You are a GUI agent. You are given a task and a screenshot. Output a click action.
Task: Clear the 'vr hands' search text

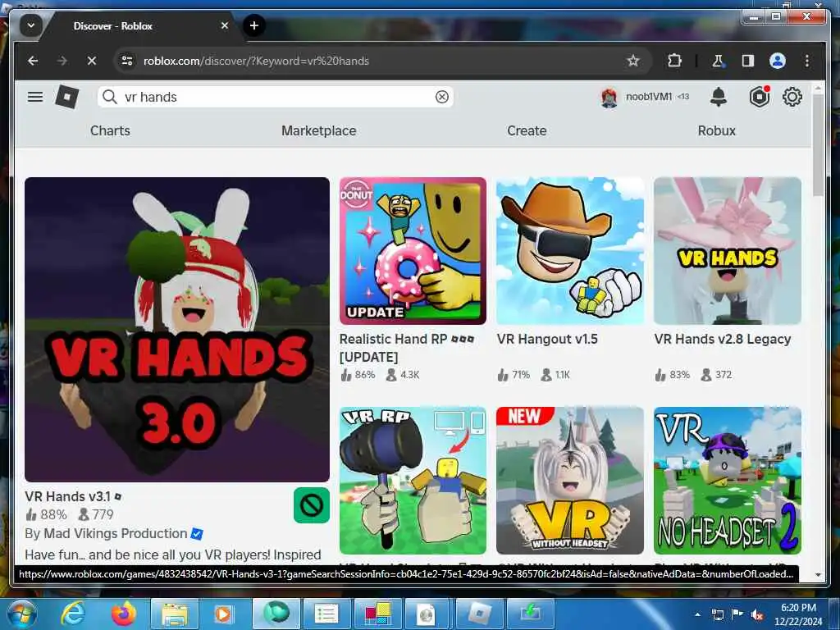pos(442,97)
